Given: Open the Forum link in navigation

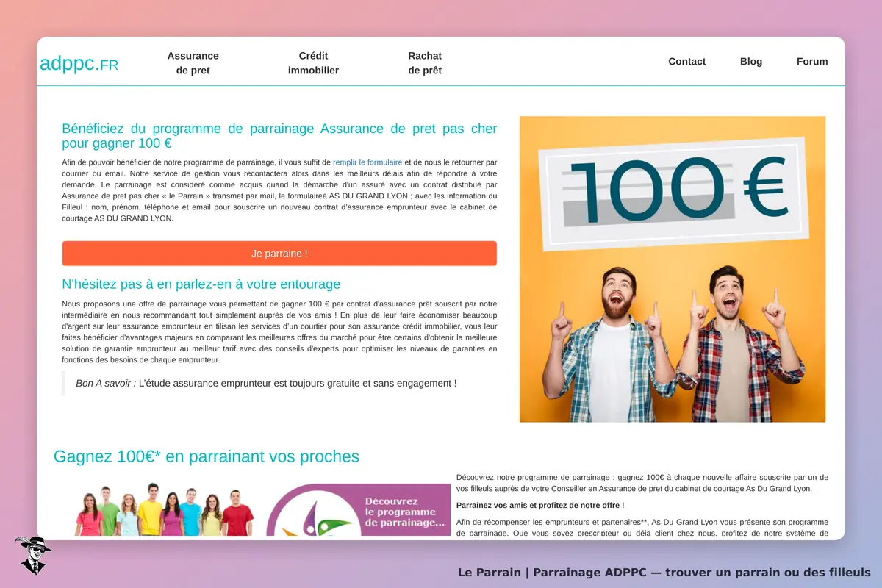Looking at the screenshot, I should point(812,62).
